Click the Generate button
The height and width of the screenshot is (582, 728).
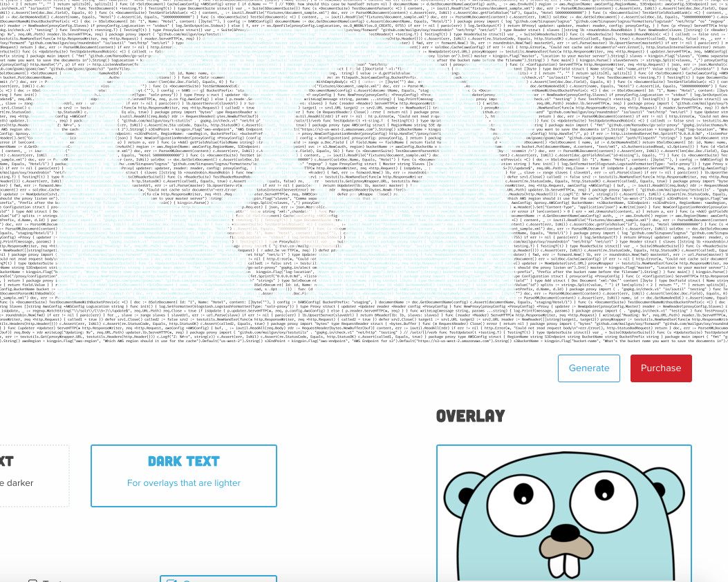(589, 368)
